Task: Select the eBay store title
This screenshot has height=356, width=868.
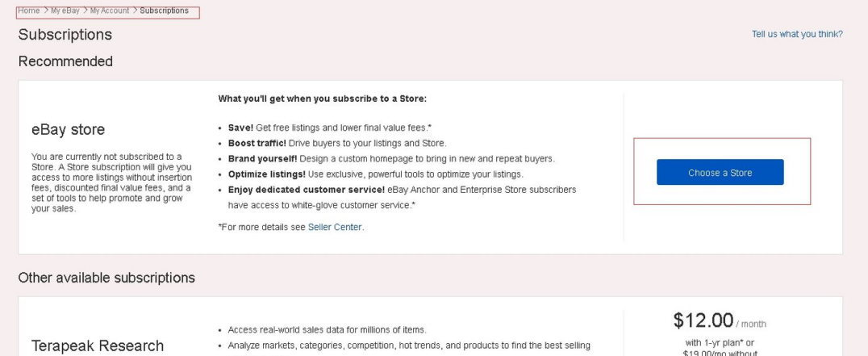Action: click(68, 130)
